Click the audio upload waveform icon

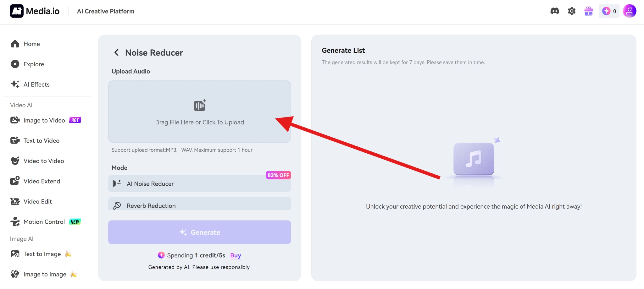click(x=200, y=105)
